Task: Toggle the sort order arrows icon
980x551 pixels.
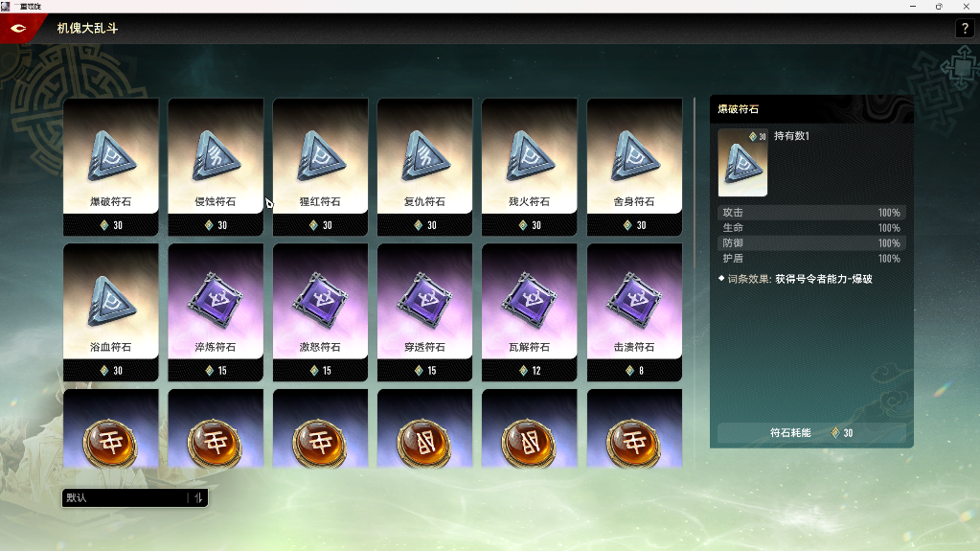Action: [198, 498]
